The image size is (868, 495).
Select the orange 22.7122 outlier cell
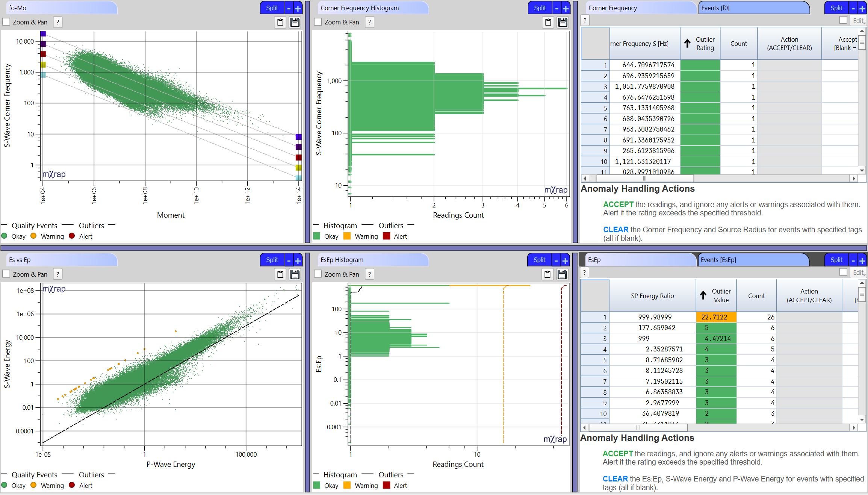(715, 317)
